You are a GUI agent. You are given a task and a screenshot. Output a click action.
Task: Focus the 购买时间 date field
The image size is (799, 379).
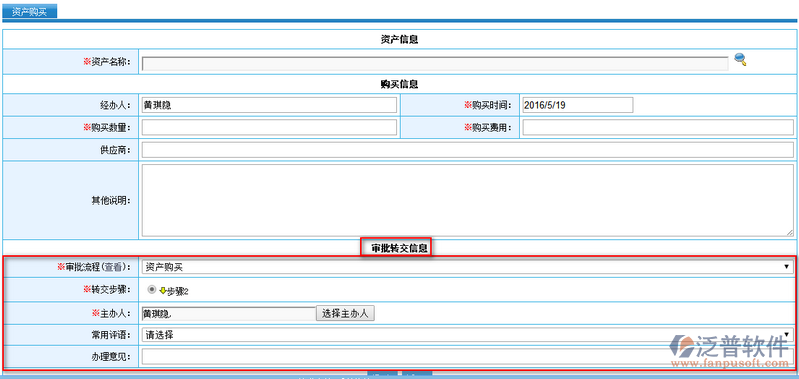[578, 105]
